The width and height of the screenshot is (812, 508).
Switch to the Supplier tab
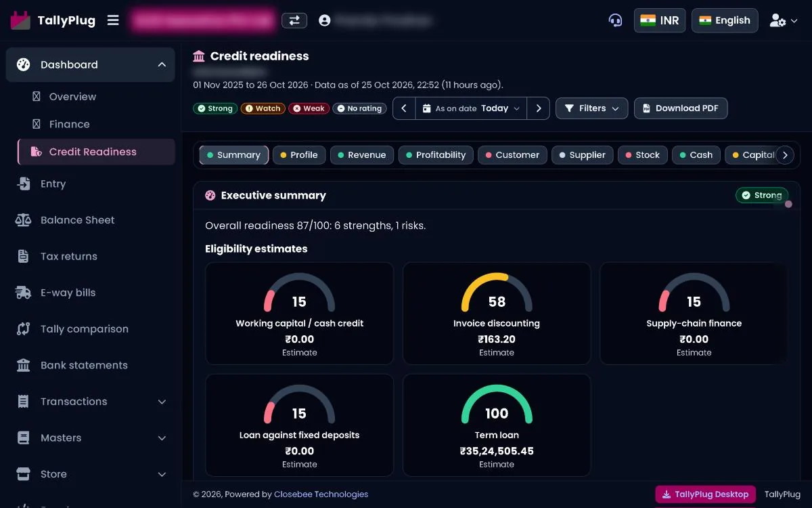pos(583,155)
